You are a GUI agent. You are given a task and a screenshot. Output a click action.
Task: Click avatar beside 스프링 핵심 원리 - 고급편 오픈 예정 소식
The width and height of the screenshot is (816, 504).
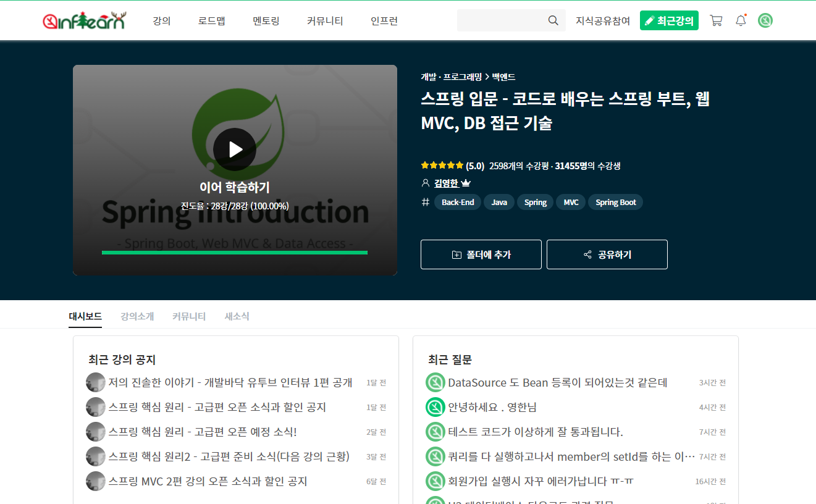coord(96,432)
